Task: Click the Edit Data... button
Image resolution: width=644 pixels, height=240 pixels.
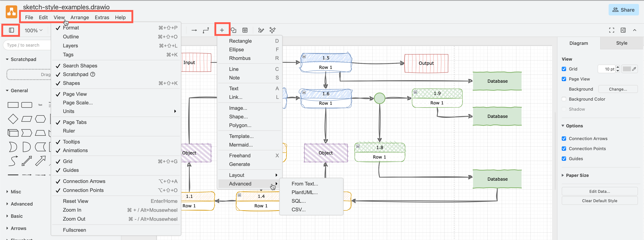Action: click(599, 191)
